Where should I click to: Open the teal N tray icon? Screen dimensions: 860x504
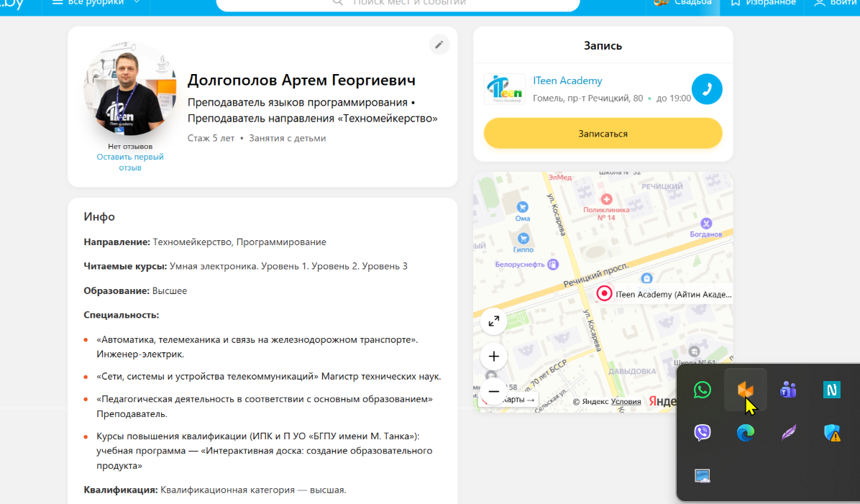831,390
